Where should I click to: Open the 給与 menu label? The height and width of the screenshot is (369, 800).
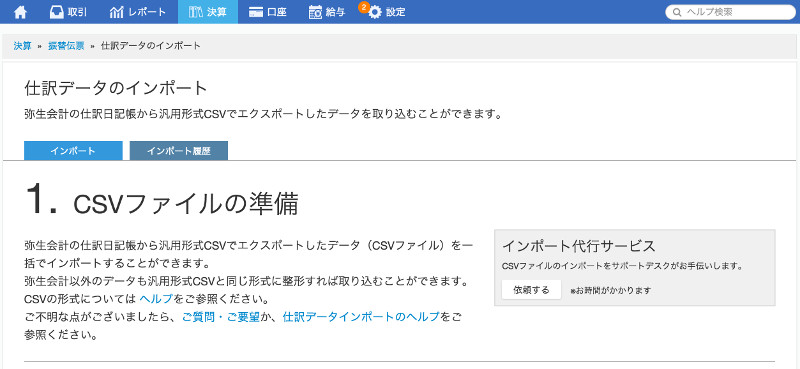coord(335,12)
